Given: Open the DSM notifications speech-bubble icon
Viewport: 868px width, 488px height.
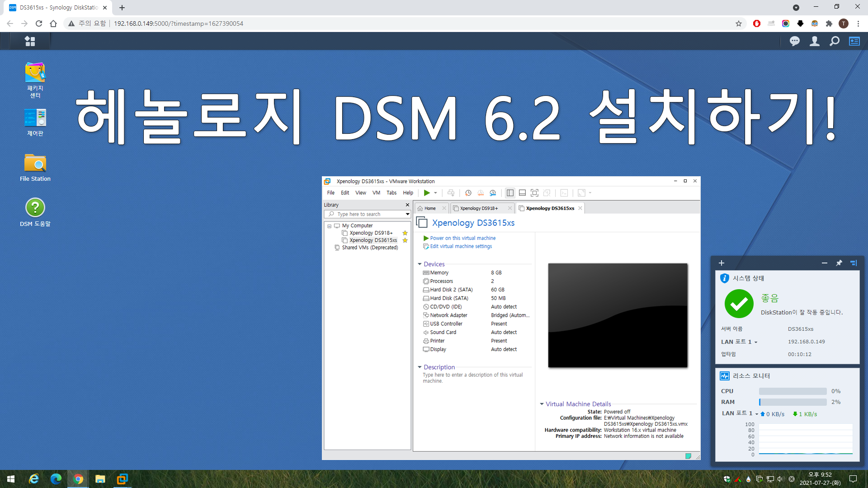Looking at the screenshot, I should (794, 41).
